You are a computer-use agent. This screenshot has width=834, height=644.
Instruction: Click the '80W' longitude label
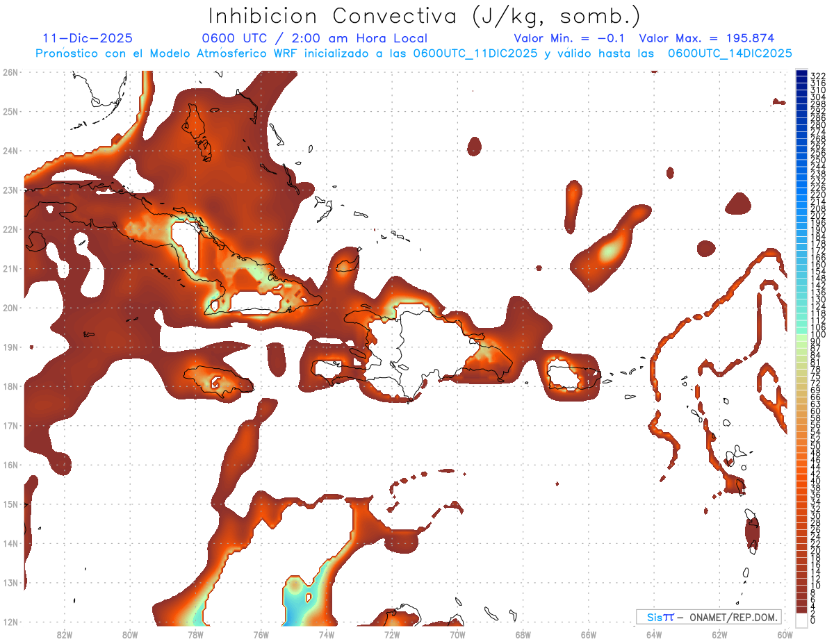point(130,634)
